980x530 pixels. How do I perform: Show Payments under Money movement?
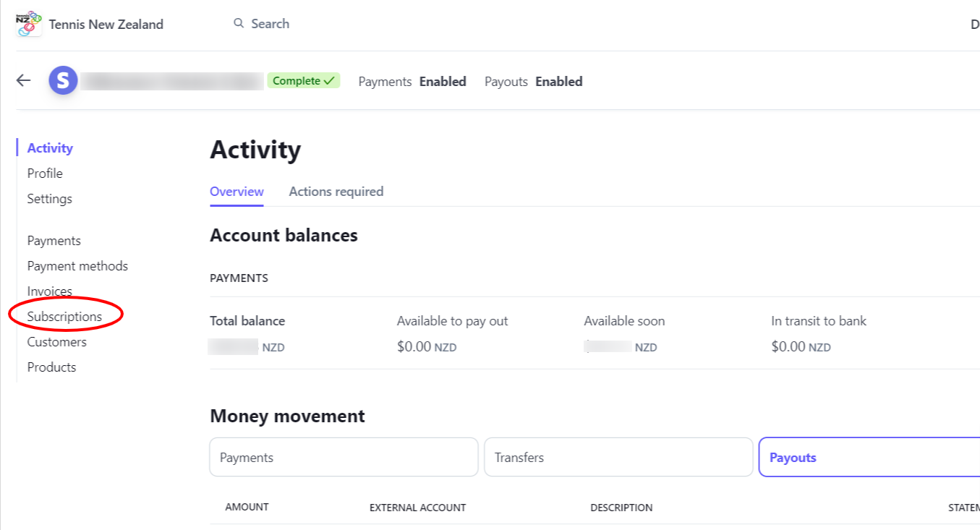(x=344, y=457)
